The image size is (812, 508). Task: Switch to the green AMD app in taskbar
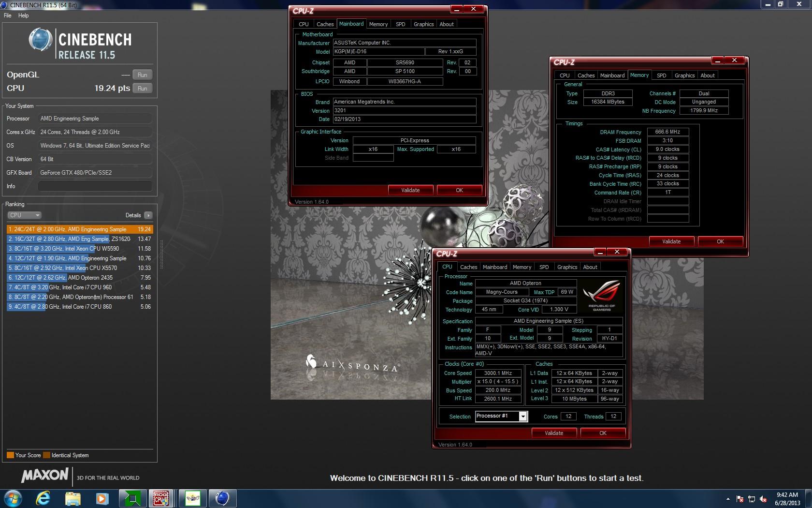click(132, 498)
